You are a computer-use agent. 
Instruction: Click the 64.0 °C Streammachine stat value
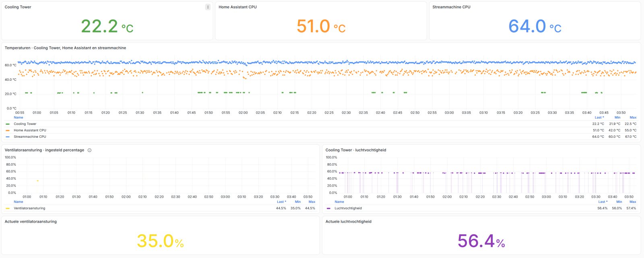pos(535,27)
